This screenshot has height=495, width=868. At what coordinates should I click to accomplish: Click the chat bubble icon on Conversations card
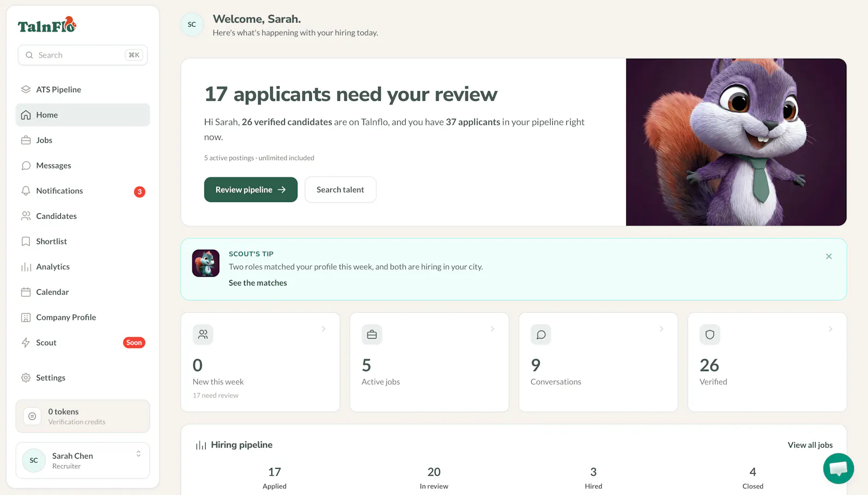click(x=541, y=335)
